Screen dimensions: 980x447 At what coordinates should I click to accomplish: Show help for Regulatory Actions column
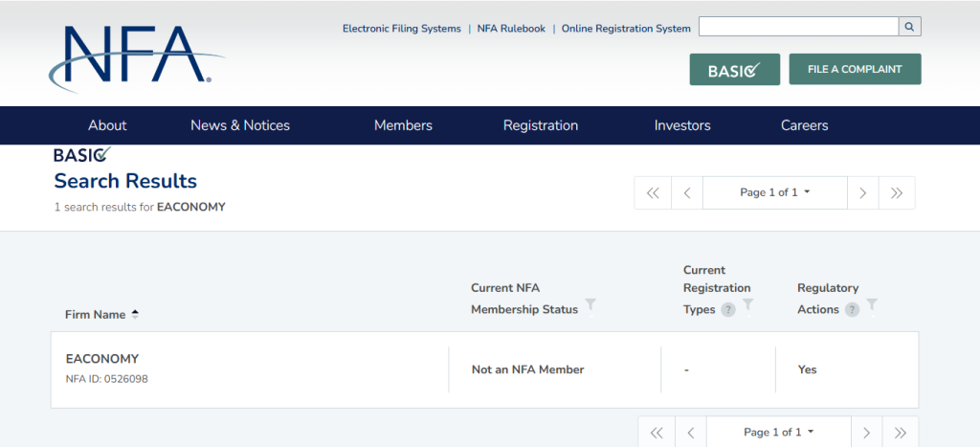point(852,310)
